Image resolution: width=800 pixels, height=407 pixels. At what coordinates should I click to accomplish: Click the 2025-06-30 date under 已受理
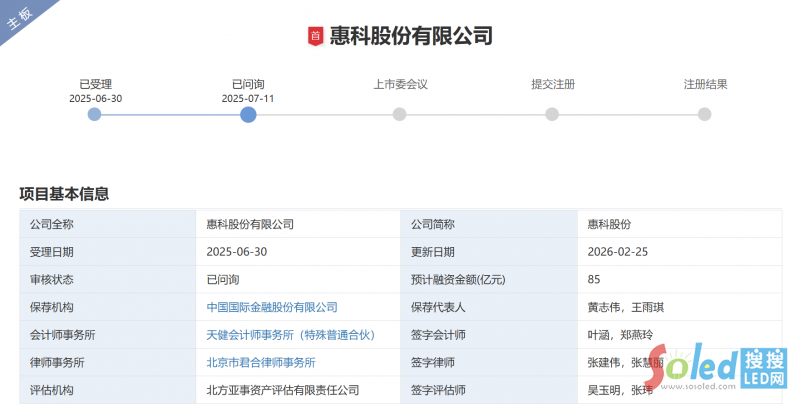95,98
